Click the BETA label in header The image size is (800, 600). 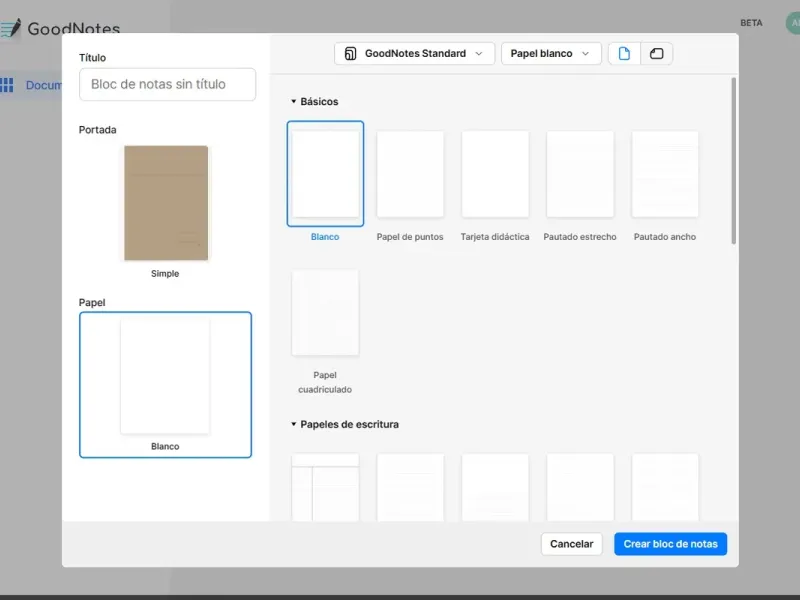[751, 23]
